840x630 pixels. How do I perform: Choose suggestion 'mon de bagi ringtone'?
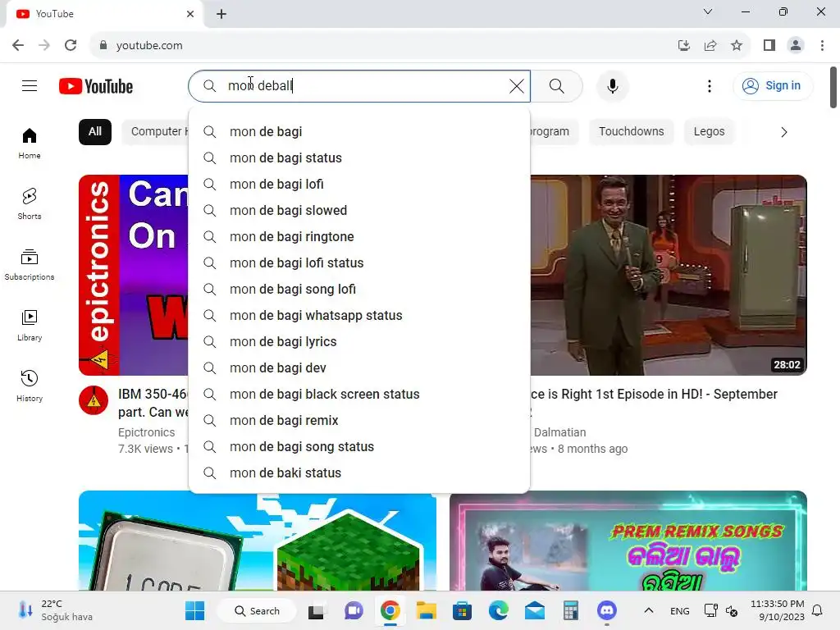[359, 237]
